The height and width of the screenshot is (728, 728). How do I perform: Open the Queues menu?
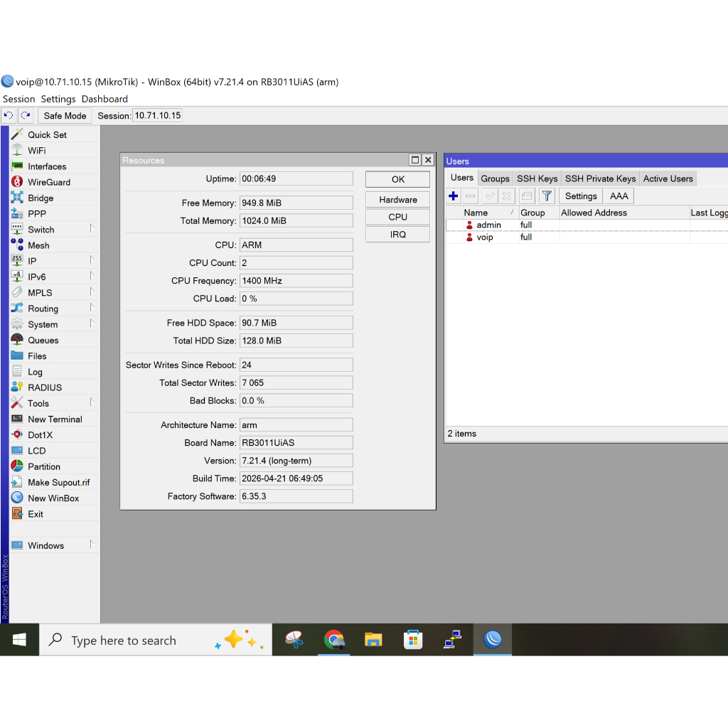tap(54, 340)
